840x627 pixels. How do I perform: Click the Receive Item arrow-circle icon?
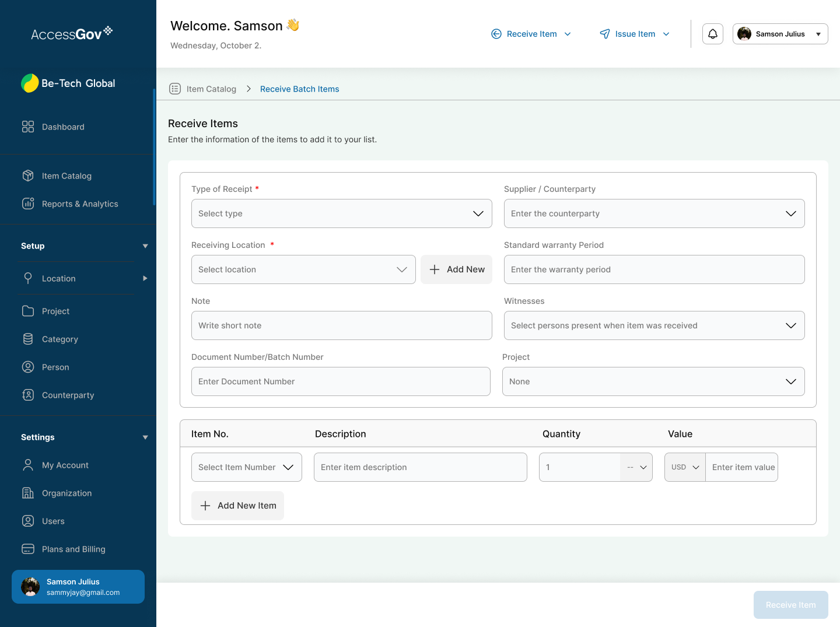[496, 34]
